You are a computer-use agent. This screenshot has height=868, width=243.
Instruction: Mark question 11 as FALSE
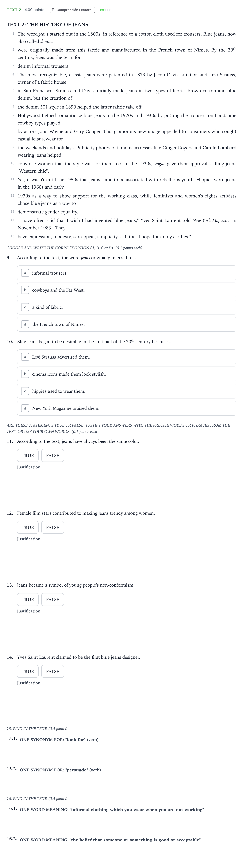(x=53, y=456)
